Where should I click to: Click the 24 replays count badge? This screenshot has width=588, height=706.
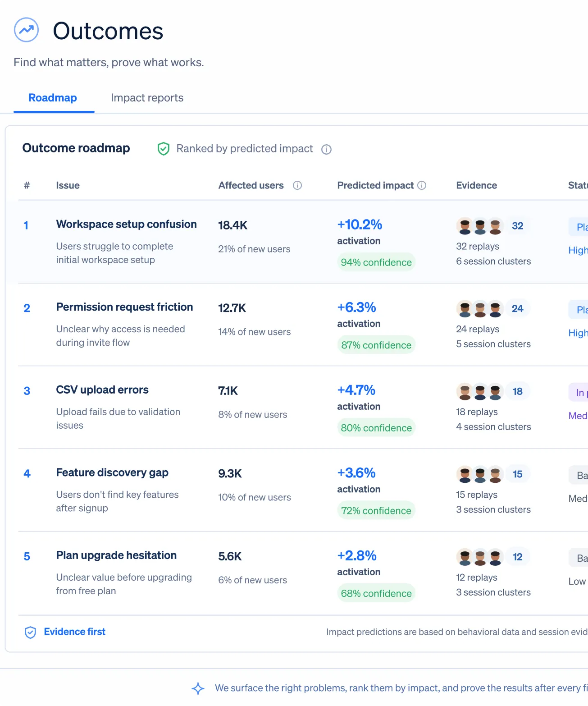click(518, 308)
